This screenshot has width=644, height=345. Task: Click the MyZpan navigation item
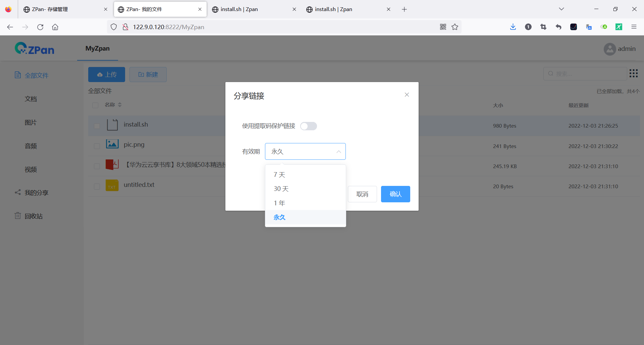coord(97,49)
